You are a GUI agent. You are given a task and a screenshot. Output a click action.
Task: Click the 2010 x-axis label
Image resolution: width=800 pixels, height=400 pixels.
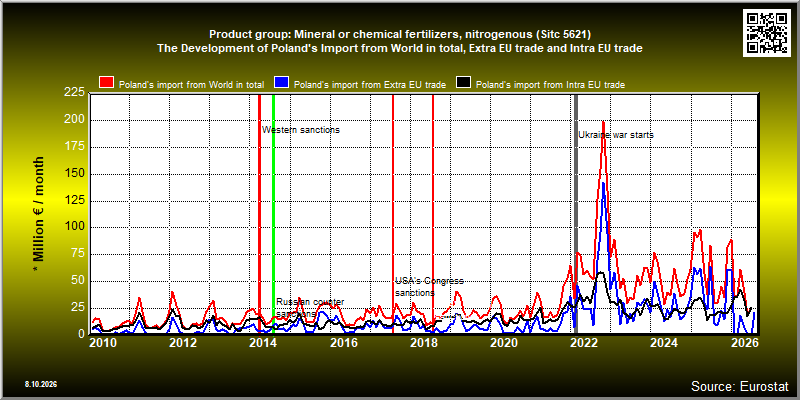click(102, 343)
